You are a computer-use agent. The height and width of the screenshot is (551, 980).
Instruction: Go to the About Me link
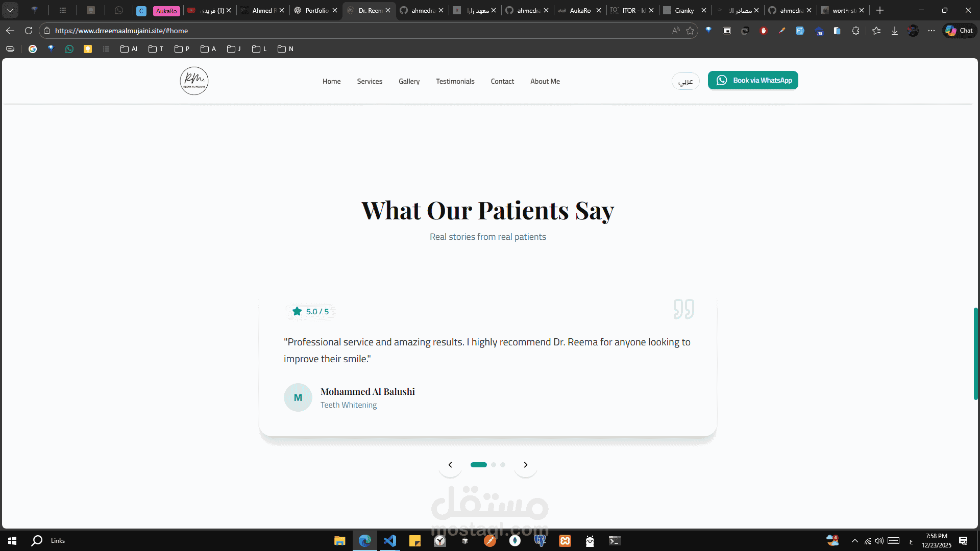[545, 81]
